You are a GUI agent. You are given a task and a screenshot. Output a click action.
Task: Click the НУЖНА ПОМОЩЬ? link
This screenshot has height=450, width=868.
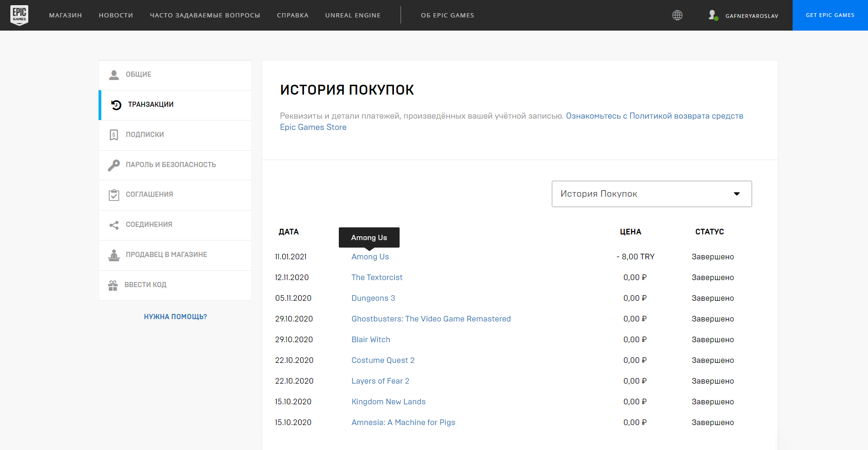click(x=175, y=317)
